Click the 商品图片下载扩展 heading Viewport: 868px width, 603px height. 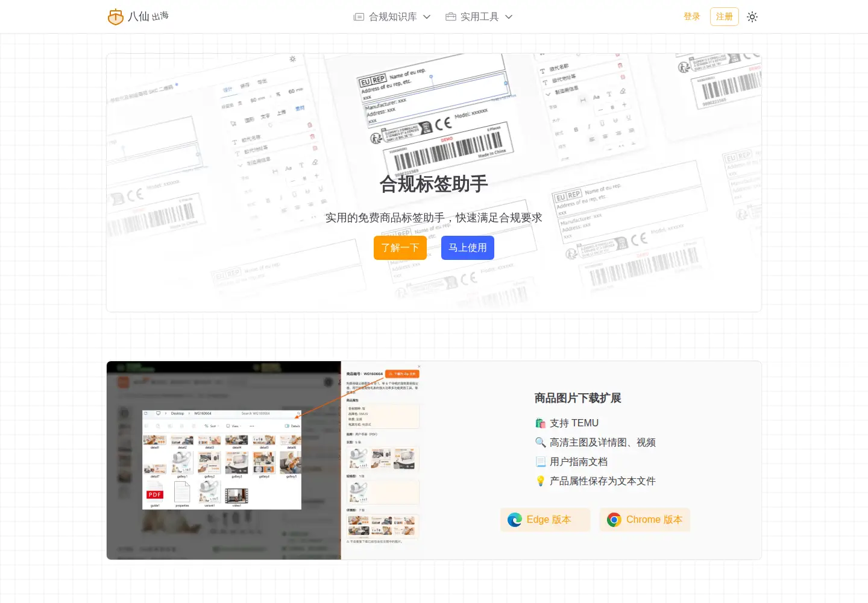tap(578, 398)
